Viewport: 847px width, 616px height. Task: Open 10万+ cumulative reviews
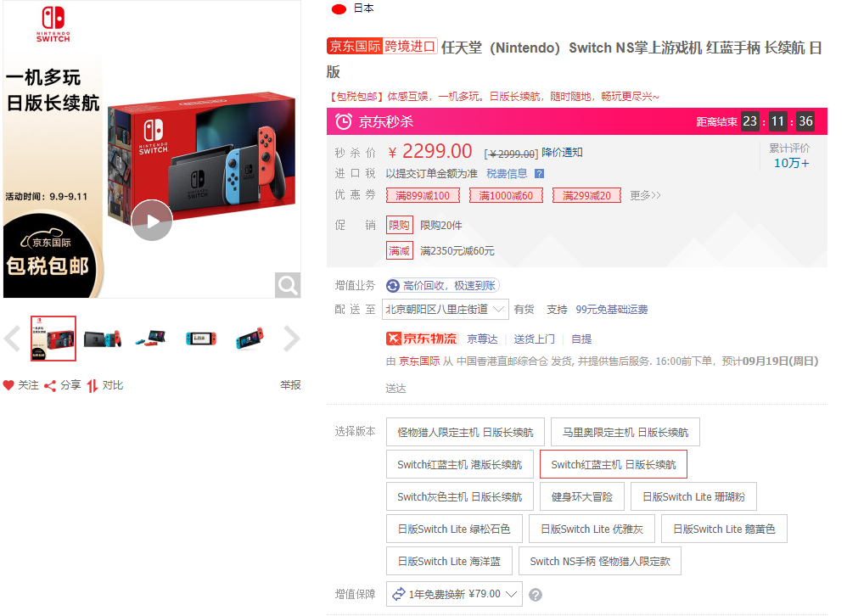tap(791, 163)
